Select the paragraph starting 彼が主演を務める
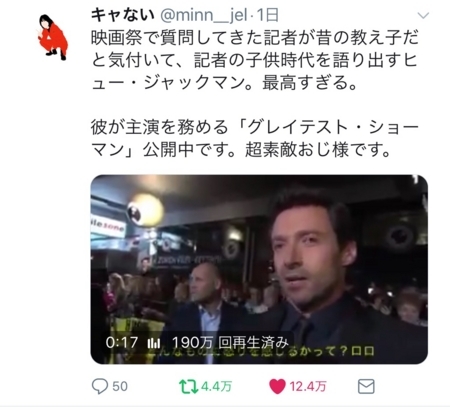 coord(255,138)
